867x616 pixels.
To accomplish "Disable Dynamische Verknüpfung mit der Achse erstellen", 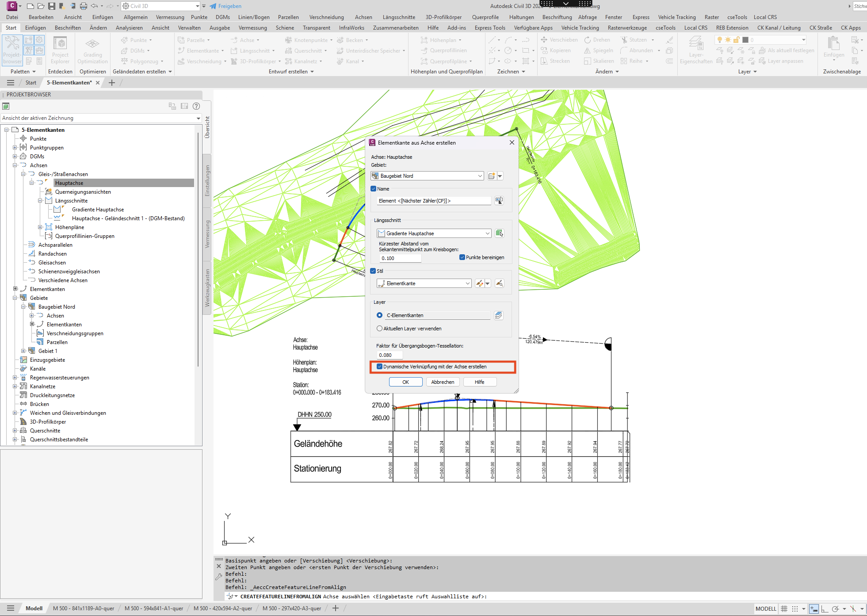I will [x=379, y=367].
